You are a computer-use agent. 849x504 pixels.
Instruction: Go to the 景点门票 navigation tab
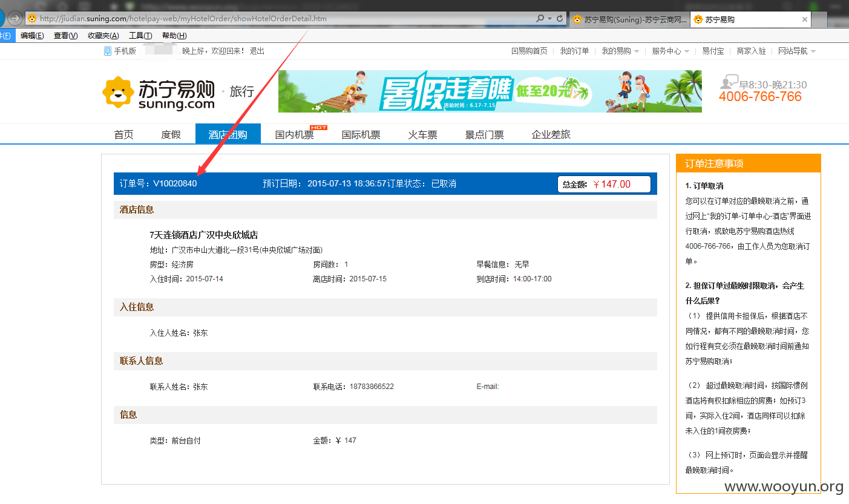click(x=484, y=134)
